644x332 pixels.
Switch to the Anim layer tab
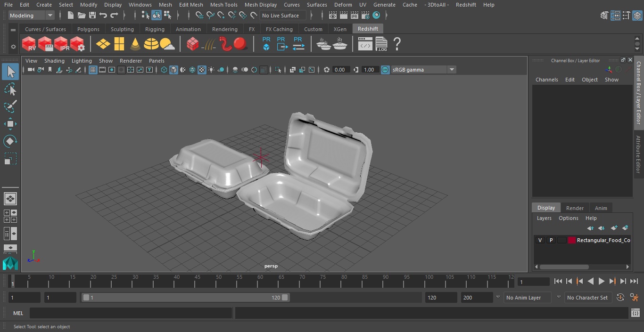tap(601, 208)
